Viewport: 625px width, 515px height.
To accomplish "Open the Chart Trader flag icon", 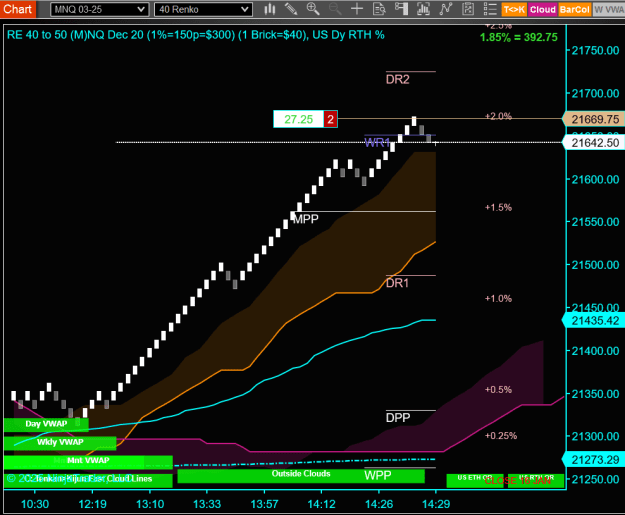I will click(x=401, y=9).
